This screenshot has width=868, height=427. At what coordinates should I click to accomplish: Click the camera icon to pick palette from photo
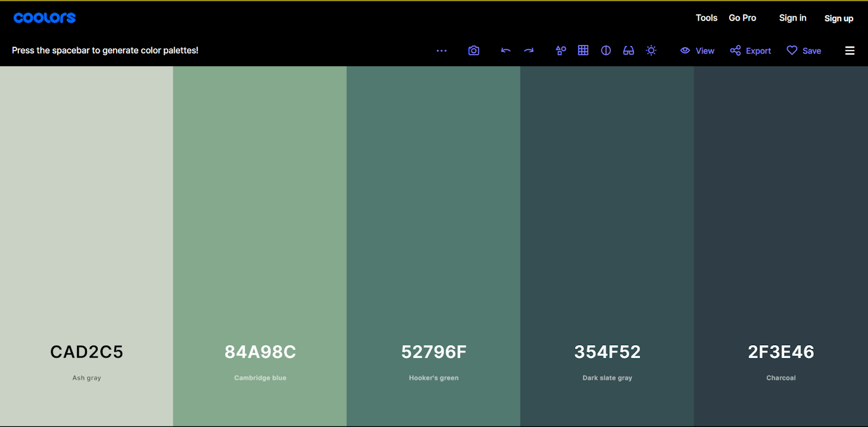(x=474, y=50)
